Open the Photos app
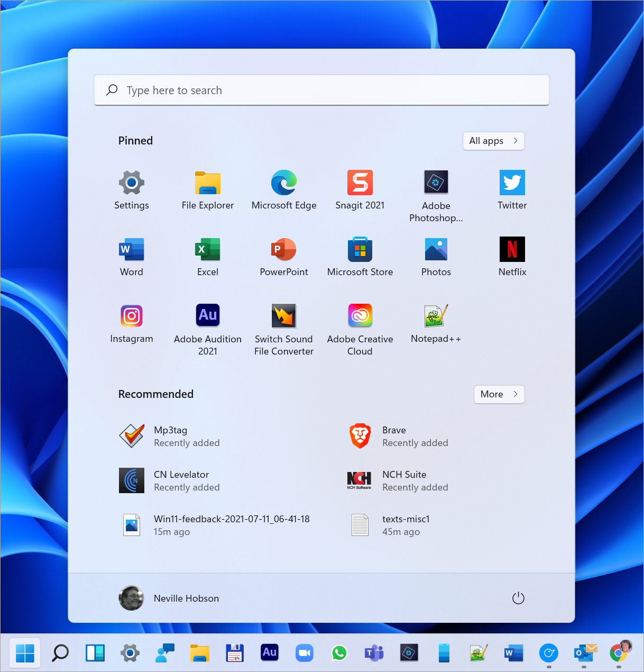Screen dimensions: 644x672 point(436,257)
